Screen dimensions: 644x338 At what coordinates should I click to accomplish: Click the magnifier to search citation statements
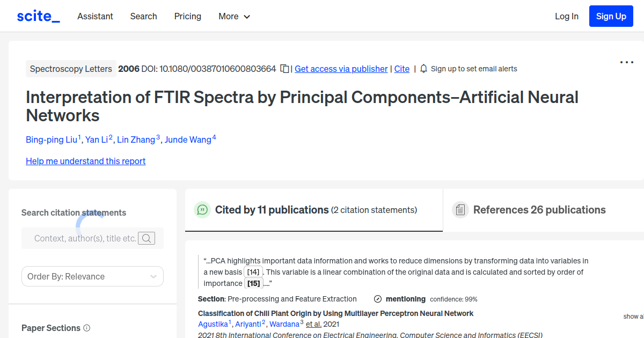[146, 238]
